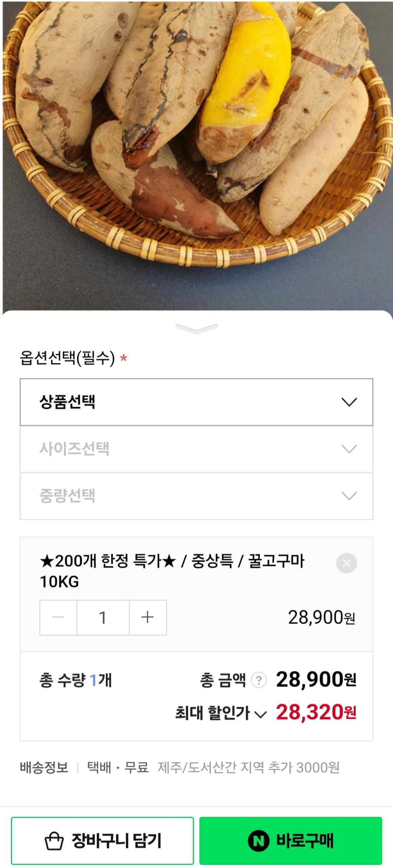Click the Naver N logo icon
This screenshot has width=393, height=868.
coord(258,841)
